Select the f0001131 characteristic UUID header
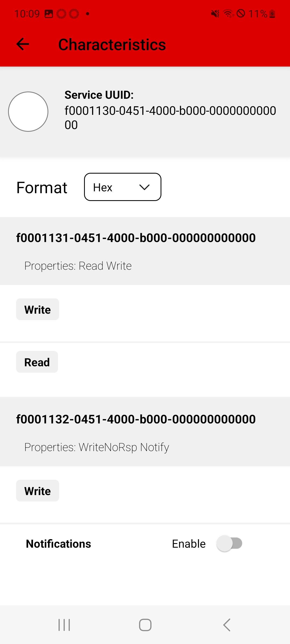290x644 pixels. (136, 238)
